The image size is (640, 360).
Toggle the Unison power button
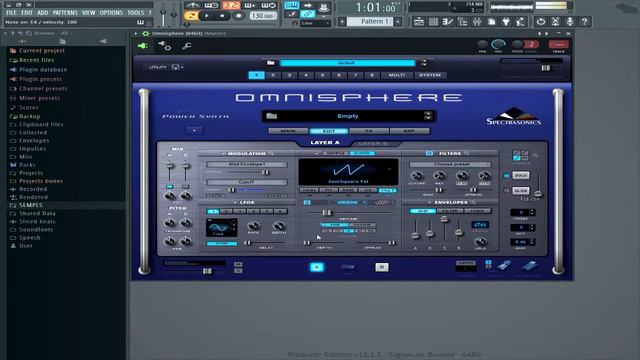307,202
